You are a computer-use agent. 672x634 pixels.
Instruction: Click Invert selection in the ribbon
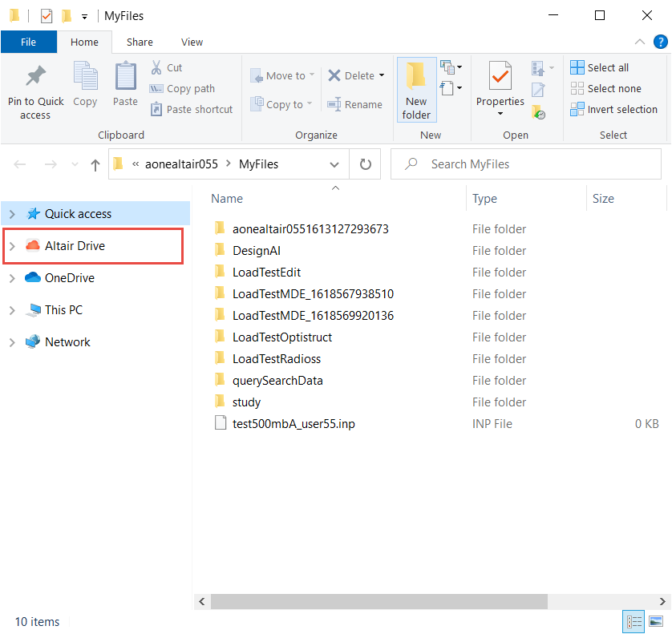613,109
